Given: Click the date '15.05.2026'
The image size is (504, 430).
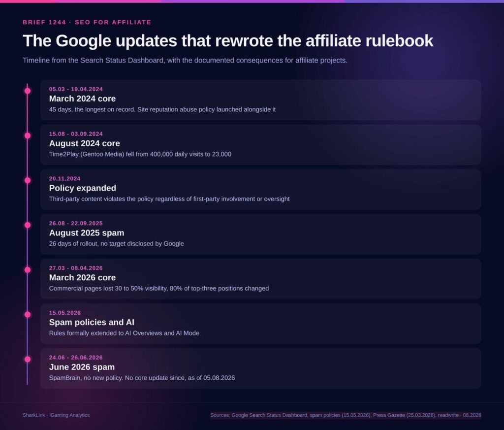Looking at the screenshot, I should [x=65, y=313].
